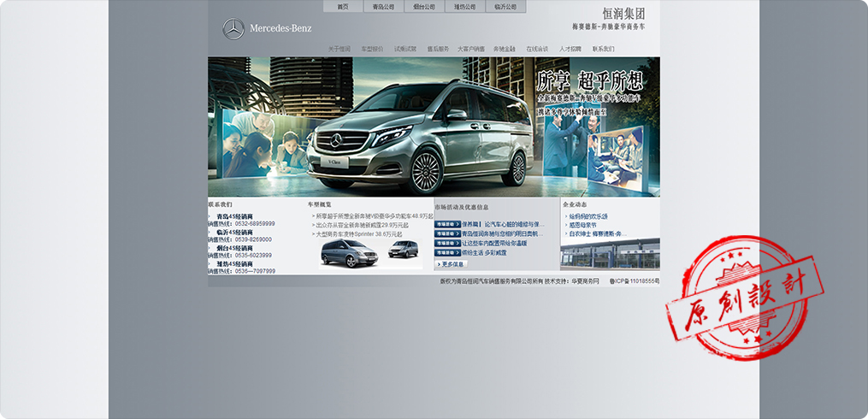Open the 烟台4S经销商 dealer link
This screenshot has width=868, height=419.
click(234, 249)
